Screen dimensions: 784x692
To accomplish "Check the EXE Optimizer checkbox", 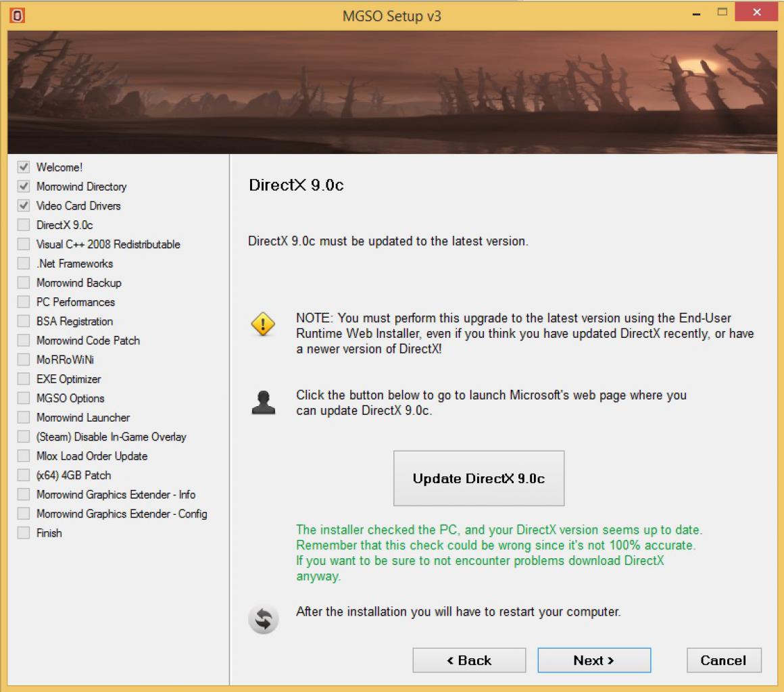I will click(24, 378).
